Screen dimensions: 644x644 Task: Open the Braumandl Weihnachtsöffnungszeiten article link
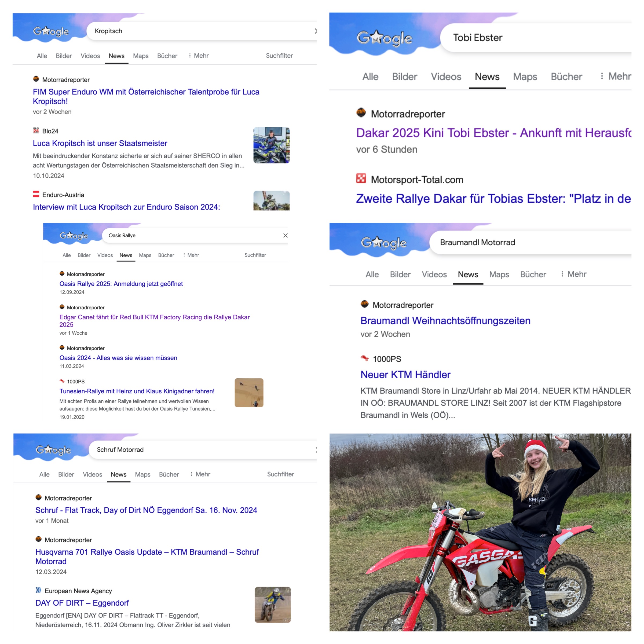pos(445,321)
